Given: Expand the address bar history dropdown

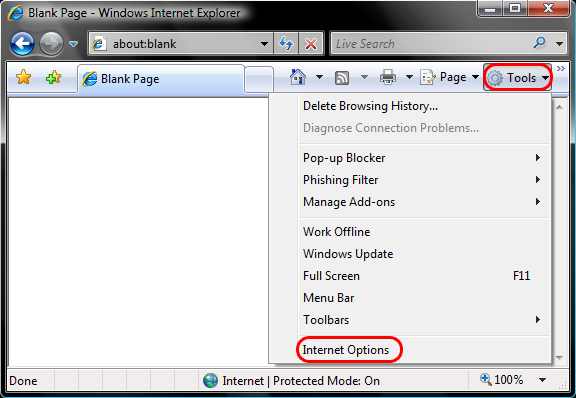Looking at the screenshot, I should (264, 44).
